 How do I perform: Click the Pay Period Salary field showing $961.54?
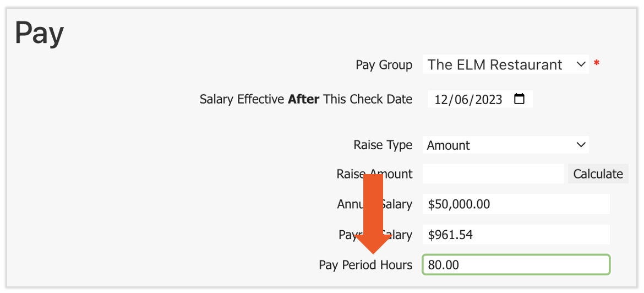(x=516, y=235)
